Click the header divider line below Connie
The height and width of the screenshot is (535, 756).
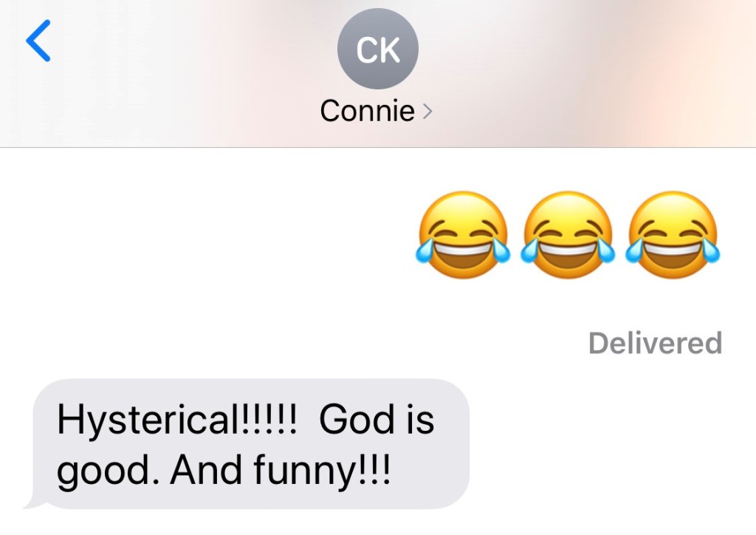[378, 147]
